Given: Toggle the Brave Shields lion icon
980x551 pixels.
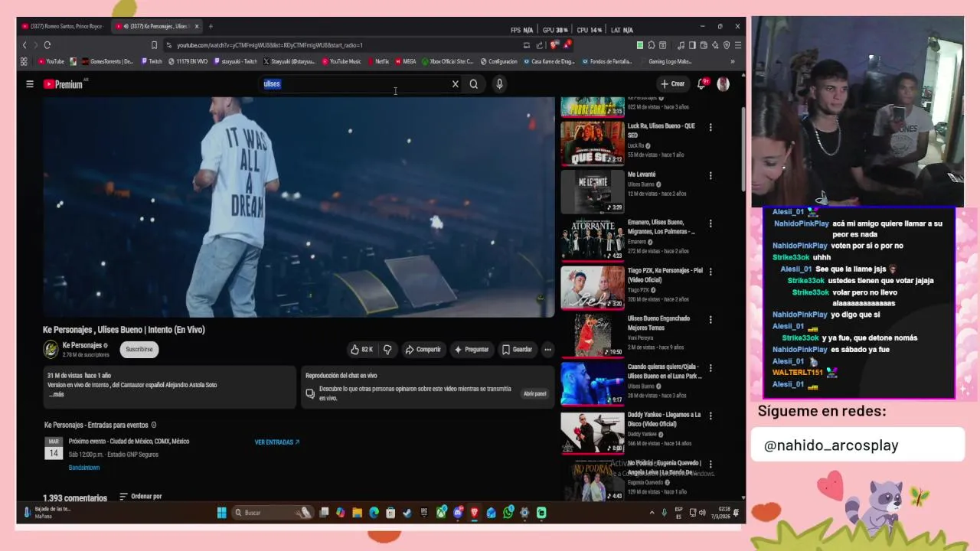Looking at the screenshot, I should (x=554, y=45).
